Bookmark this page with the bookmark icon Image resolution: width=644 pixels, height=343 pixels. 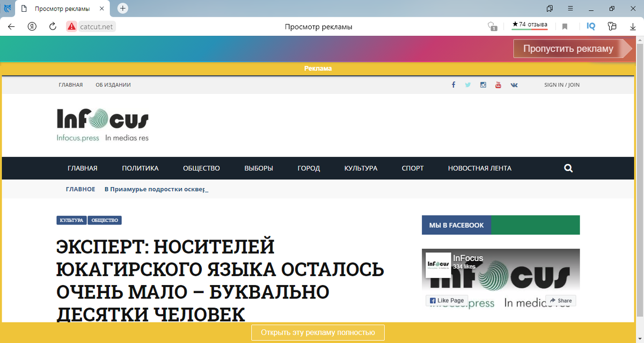tap(565, 26)
